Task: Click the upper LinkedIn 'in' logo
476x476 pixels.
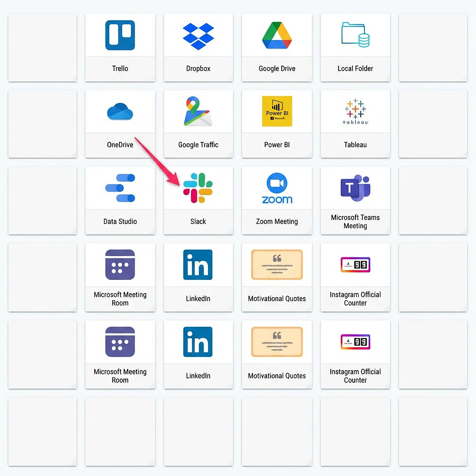Action: (x=198, y=264)
